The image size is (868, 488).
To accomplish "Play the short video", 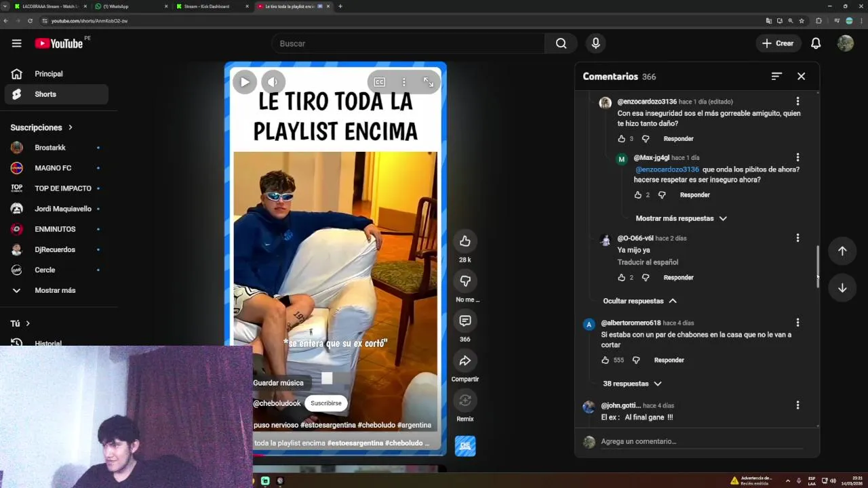I will point(245,82).
